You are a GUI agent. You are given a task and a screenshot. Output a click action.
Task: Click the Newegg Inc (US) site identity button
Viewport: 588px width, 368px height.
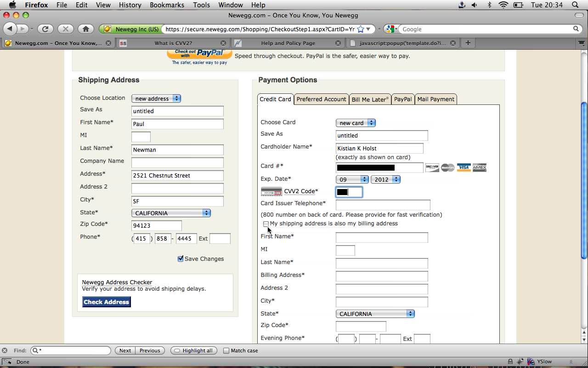pos(131,29)
